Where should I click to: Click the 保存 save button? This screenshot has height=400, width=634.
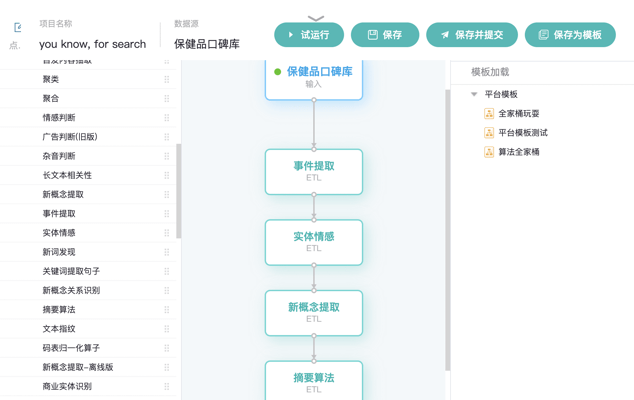[x=385, y=35]
